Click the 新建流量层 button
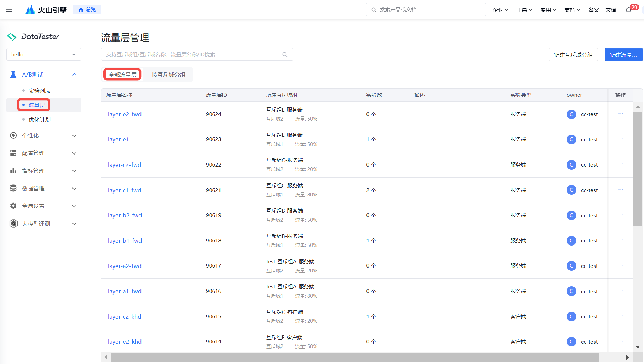 point(623,55)
